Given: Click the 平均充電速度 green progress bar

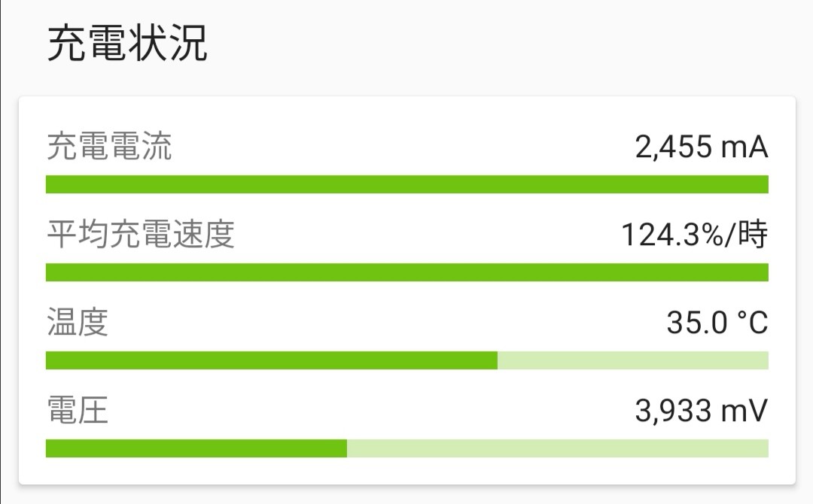Looking at the screenshot, I should tap(406, 272).
